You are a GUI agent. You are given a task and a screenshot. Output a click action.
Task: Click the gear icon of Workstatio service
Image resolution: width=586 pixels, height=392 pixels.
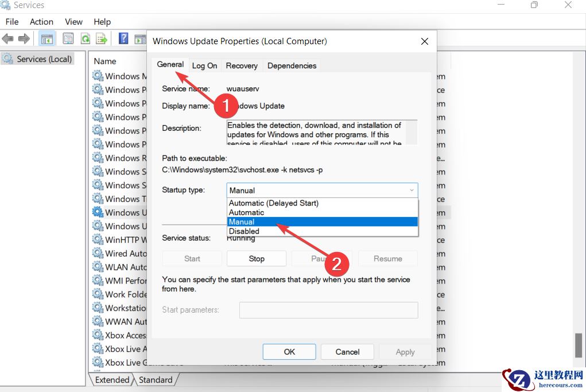pyautogui.click(x=98, y=308)
